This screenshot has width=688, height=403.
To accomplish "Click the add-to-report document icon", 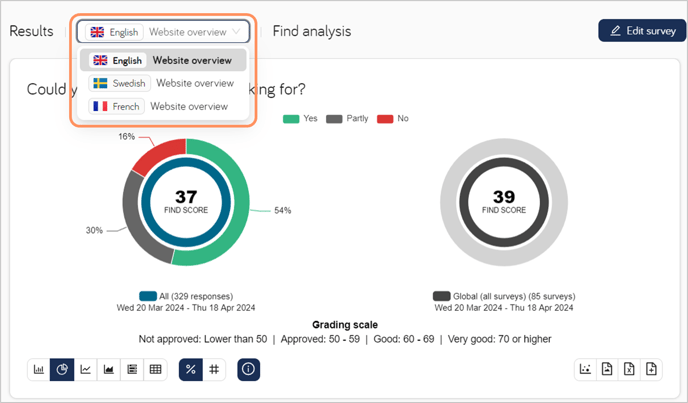I will click(x=651, y=370).
